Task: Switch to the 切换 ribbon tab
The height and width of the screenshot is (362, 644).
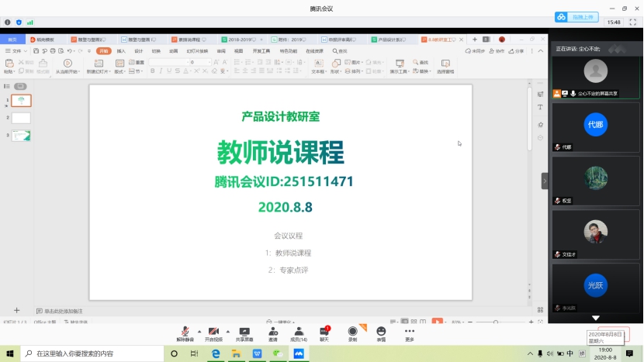Action: 156,51
